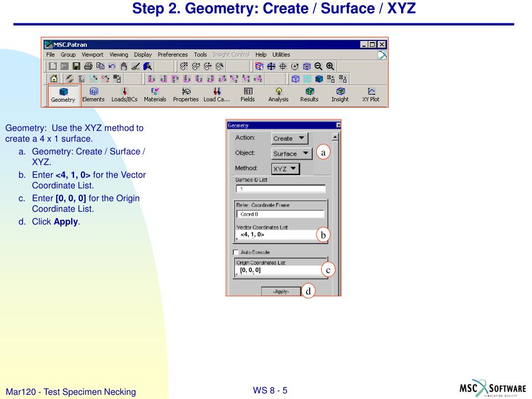Open the Tools menu
The width and height of the screenshot is (532, 399).
[200, 55]
